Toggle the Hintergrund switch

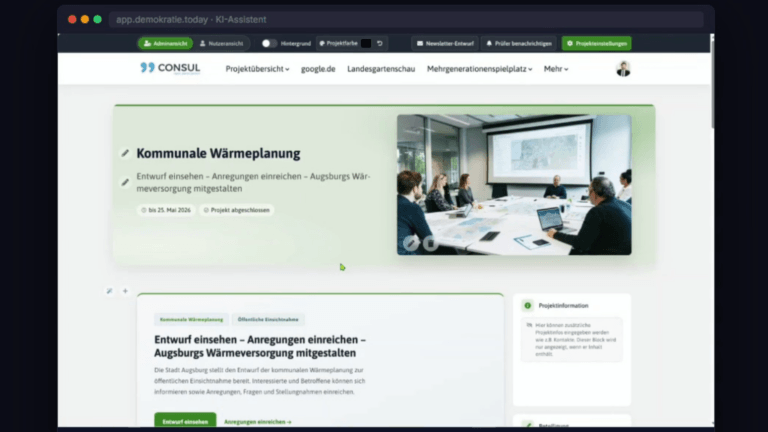coord(268,44)
